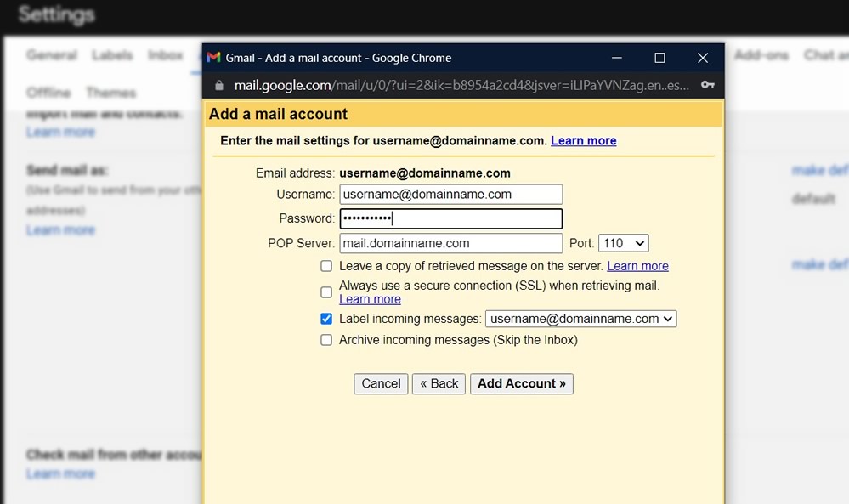Viewport: 849px width, 504px height.
Task: Minimize the Add a mail account popup window
Action: (x=617, y=58)
